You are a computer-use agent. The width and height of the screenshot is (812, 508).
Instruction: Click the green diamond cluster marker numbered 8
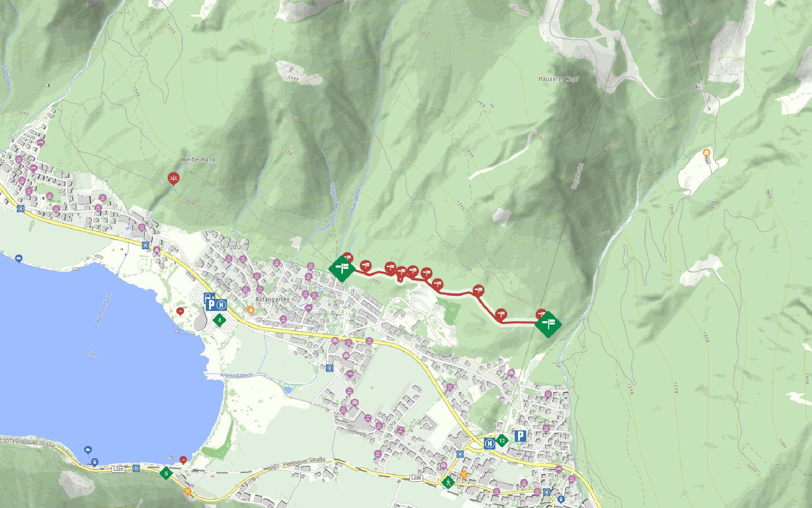(220, 320)
